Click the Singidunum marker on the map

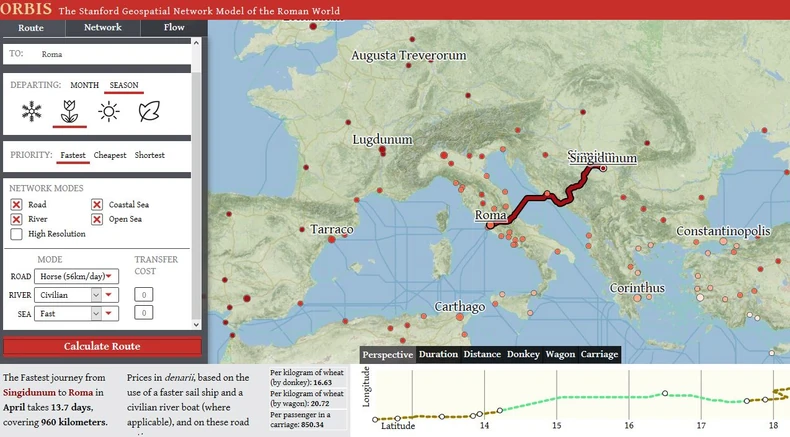pos(603,168)
